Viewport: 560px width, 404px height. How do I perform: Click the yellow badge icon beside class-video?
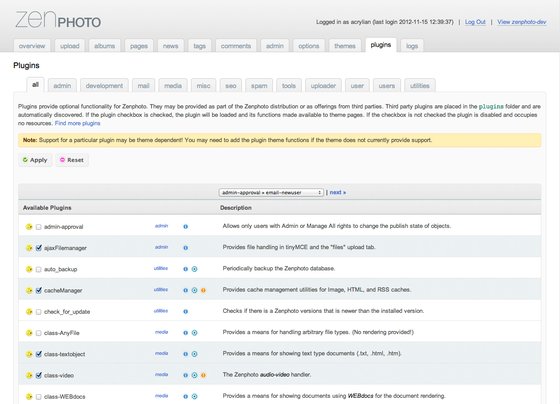coord(29,375)
